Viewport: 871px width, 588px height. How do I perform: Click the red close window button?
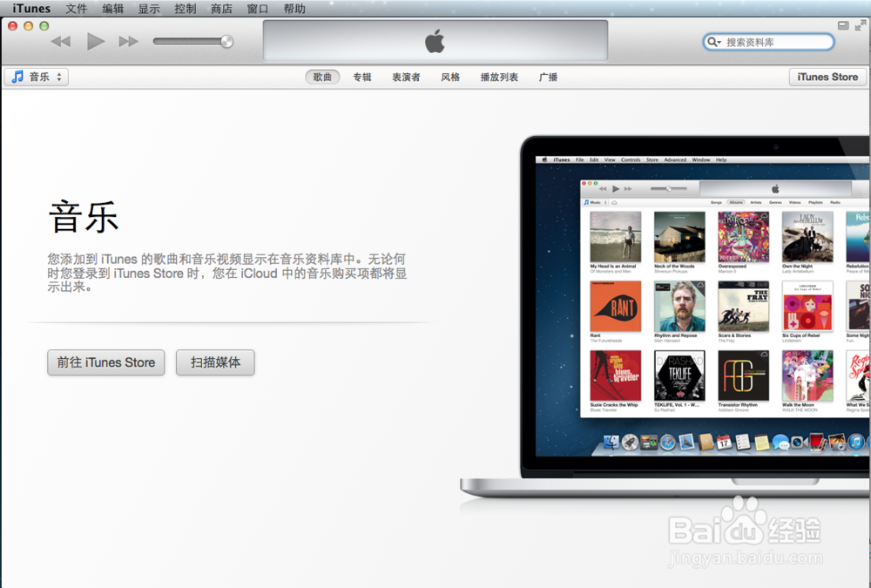pyautogui.click(x=13, y=25)
